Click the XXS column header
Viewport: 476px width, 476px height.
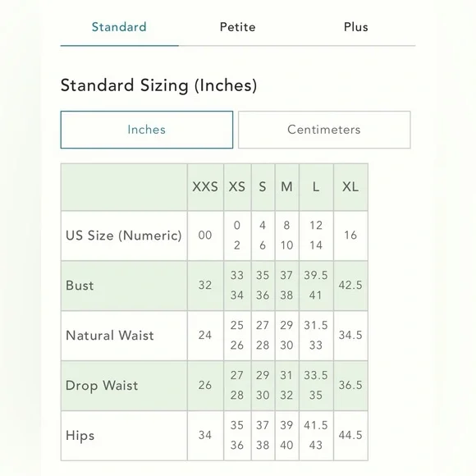point(205,186)
